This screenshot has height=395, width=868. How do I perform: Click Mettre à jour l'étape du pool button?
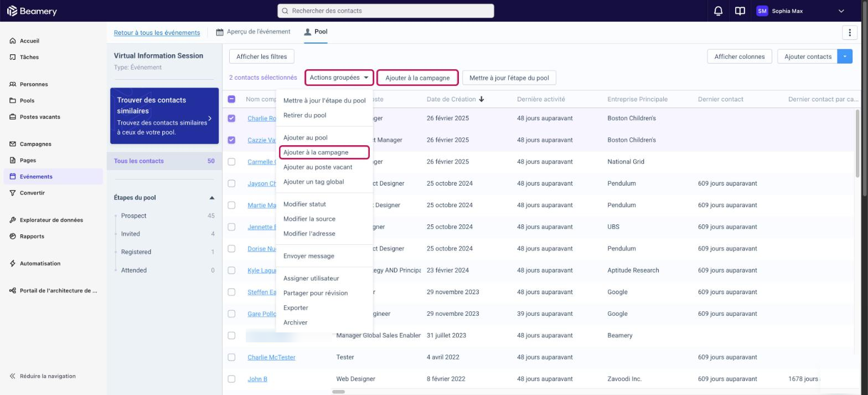[x=509, y=78]
